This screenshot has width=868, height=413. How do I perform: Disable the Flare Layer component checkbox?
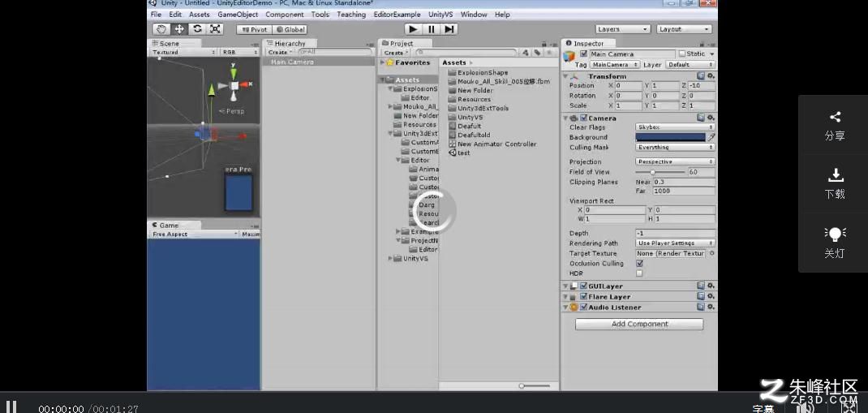[583, 296]
